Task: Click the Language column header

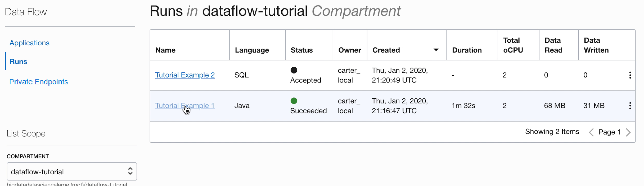Action: click(x=252, y=50)
